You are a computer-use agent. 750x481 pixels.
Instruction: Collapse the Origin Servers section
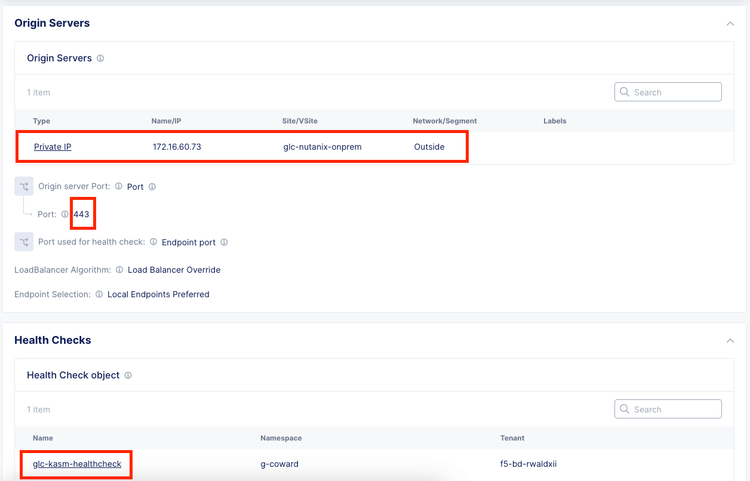pos(730,23)
